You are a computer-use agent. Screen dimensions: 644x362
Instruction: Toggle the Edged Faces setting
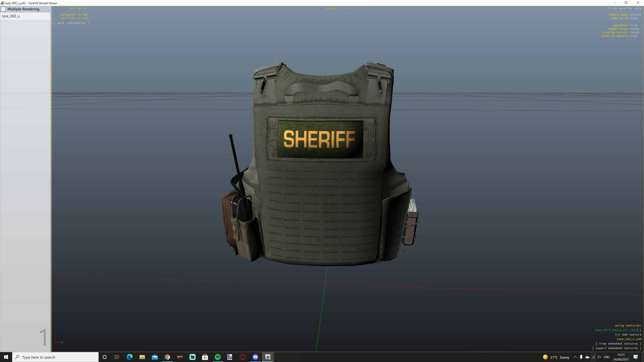point(634,29)
